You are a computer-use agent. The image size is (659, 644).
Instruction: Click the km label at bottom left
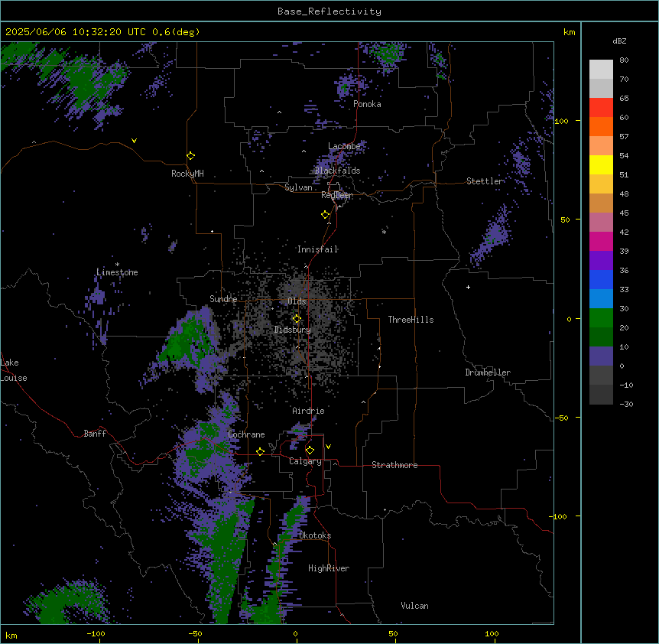coord(11,635)
